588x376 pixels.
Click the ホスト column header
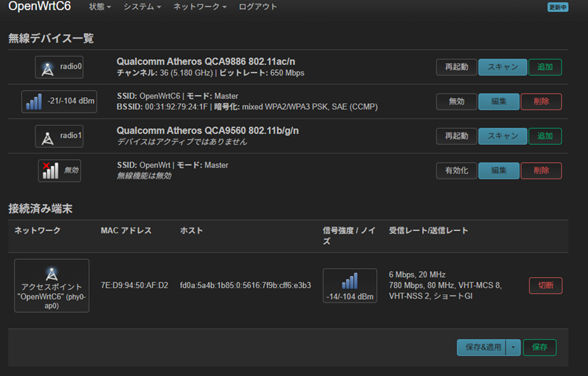click(191, 231)
